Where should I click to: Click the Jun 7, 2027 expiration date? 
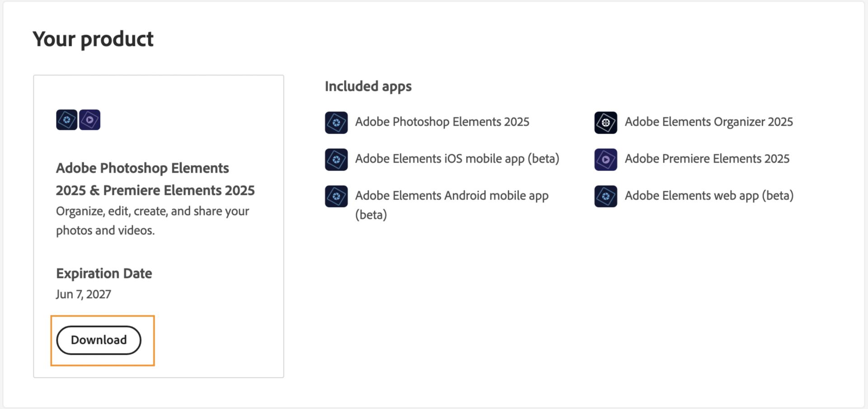click(x=84, y=294)
